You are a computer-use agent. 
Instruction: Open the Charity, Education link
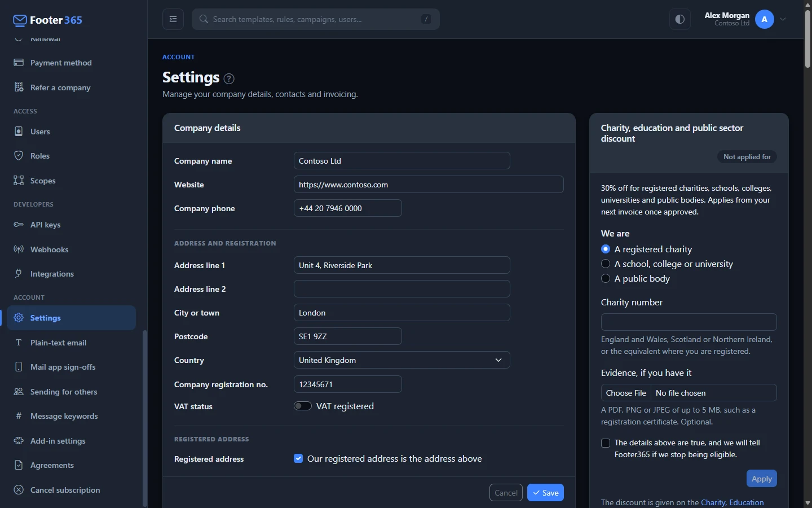coord(732,502)
